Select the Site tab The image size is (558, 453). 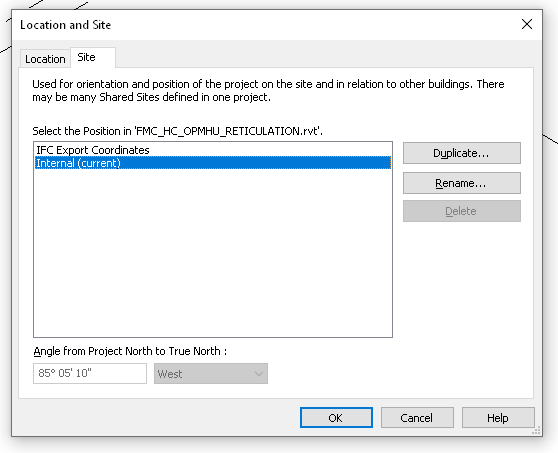coord(86,57)
